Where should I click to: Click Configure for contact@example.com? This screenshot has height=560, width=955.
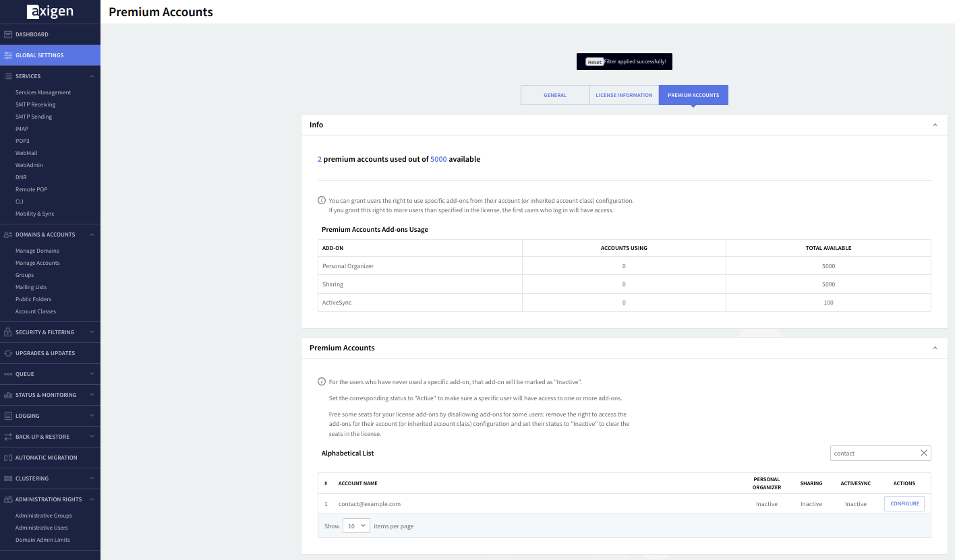point(904,503)
